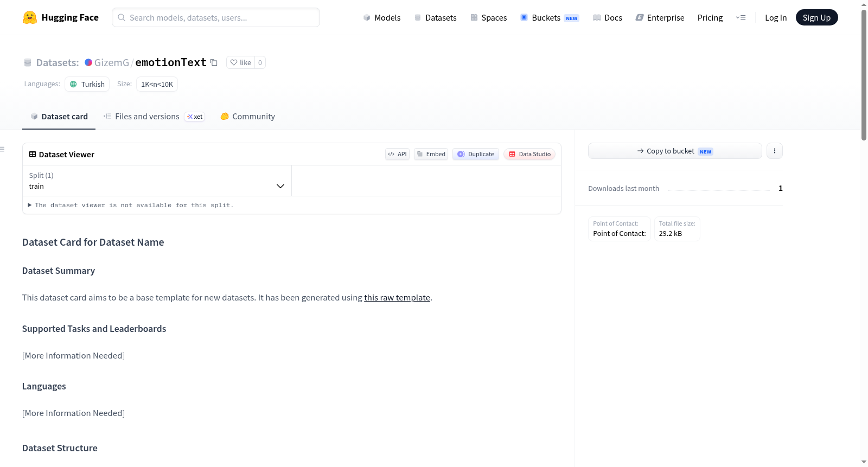868x467 pixels.
Task: Select the Dataset card tab
Action: coord(59,117)
